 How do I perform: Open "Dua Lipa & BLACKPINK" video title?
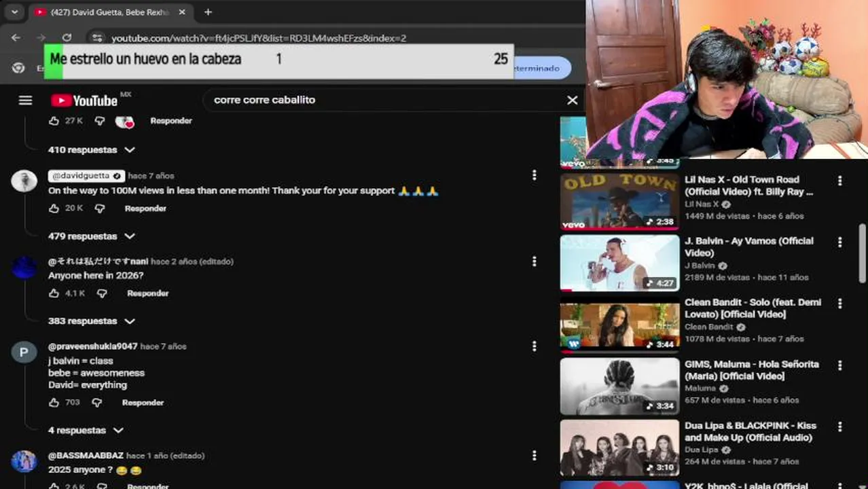[x=751, y=431]
